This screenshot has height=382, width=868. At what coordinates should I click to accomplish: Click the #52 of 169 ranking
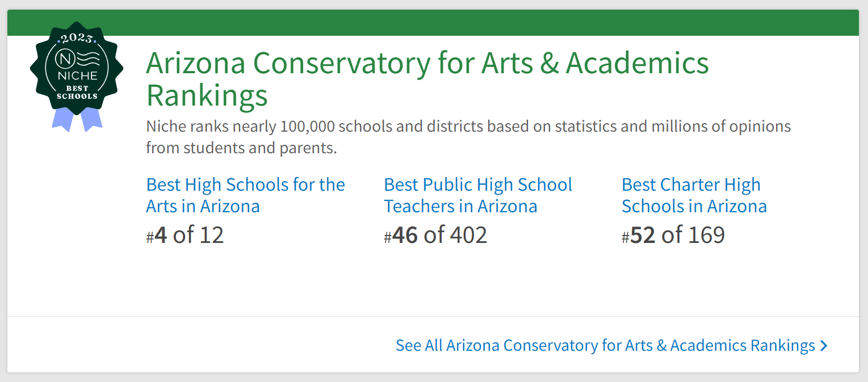[673, 235]
